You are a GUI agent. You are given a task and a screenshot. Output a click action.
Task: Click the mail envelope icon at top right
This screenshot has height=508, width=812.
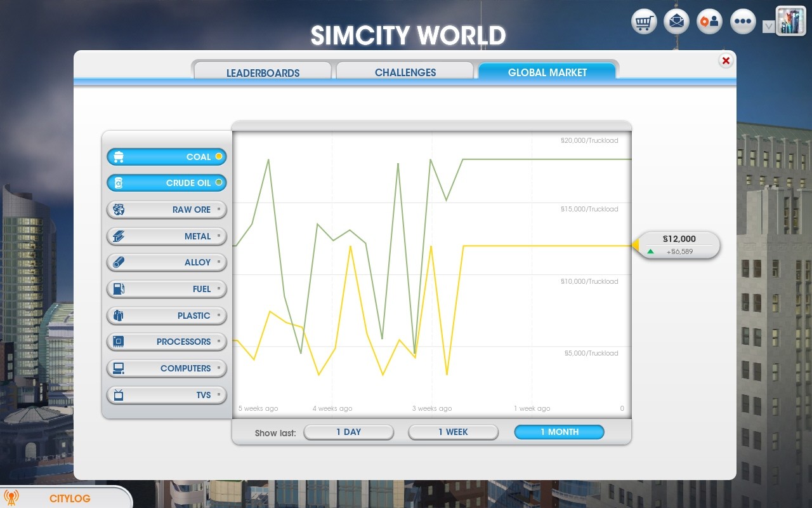[x=676, y=21]
